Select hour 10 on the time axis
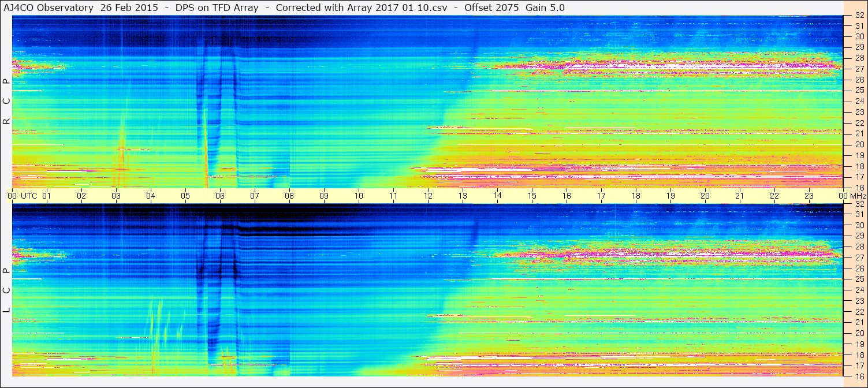This screenshot has height=388, width=868. [359, 196]
